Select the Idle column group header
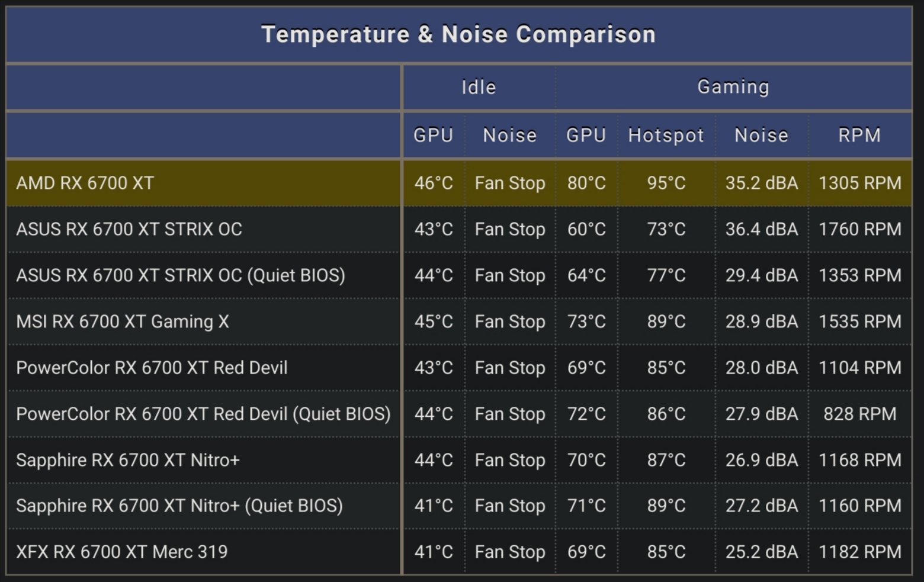 (x=479, y=87)
